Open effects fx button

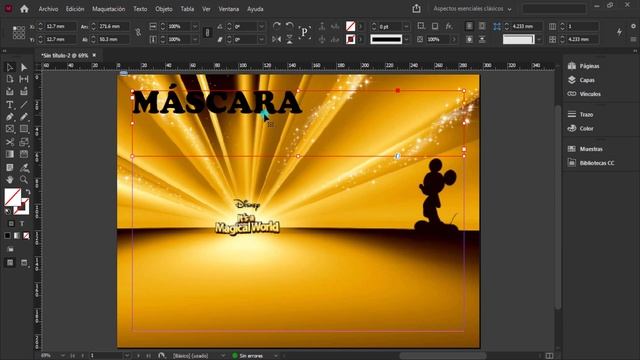pyautogui.click(x=449, y=26)
